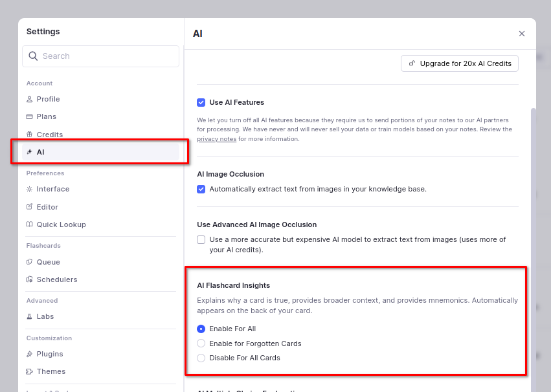
Task: Click the Editor pencil icon
Action: click(x=29, y=207)
